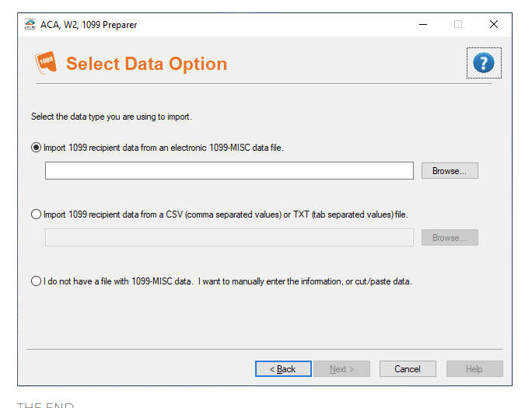The image size is (532, 408).
Task: Go back with the Back button
Action: pos(283,369)
